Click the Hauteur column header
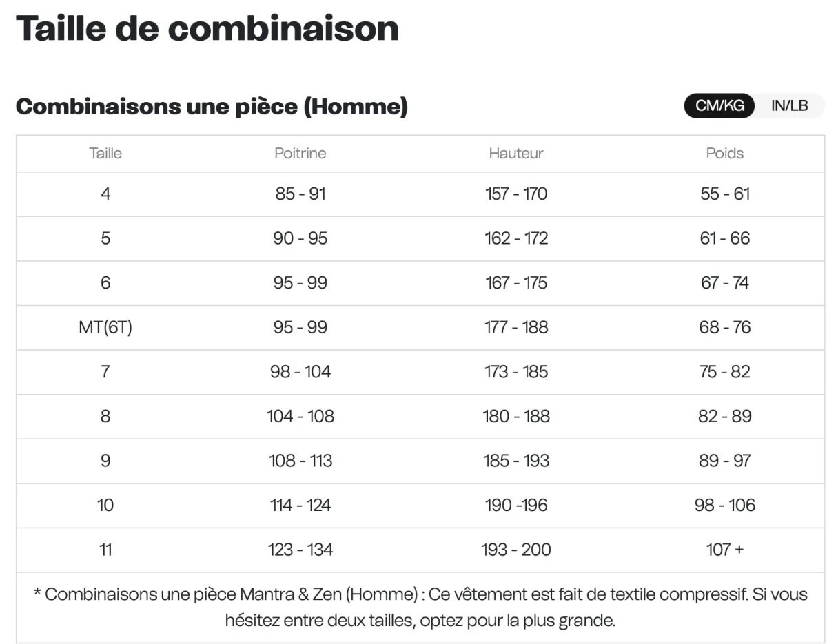827x644 pixels. (516, 154)
